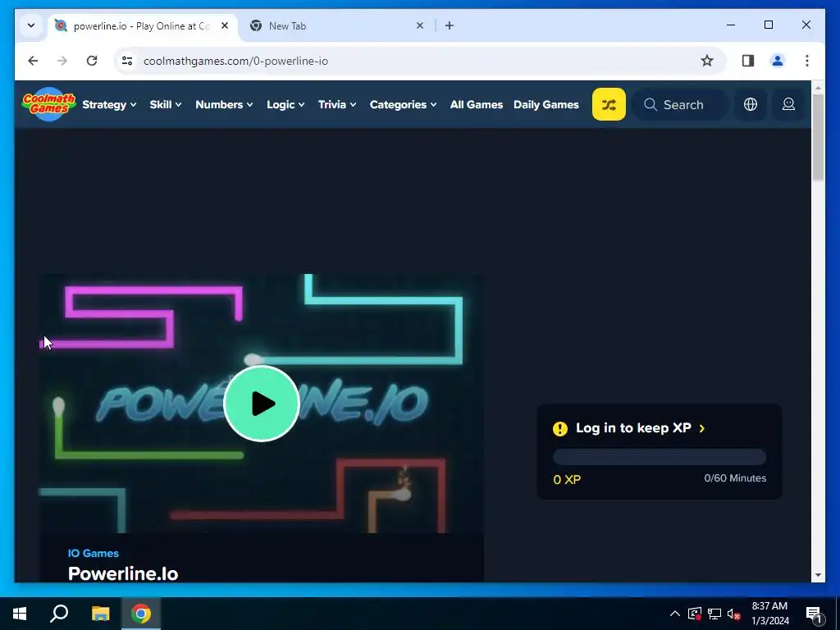Screen dimensions: 840x630
Task: Click the taskbar clock and date
Action: point(769,614)
